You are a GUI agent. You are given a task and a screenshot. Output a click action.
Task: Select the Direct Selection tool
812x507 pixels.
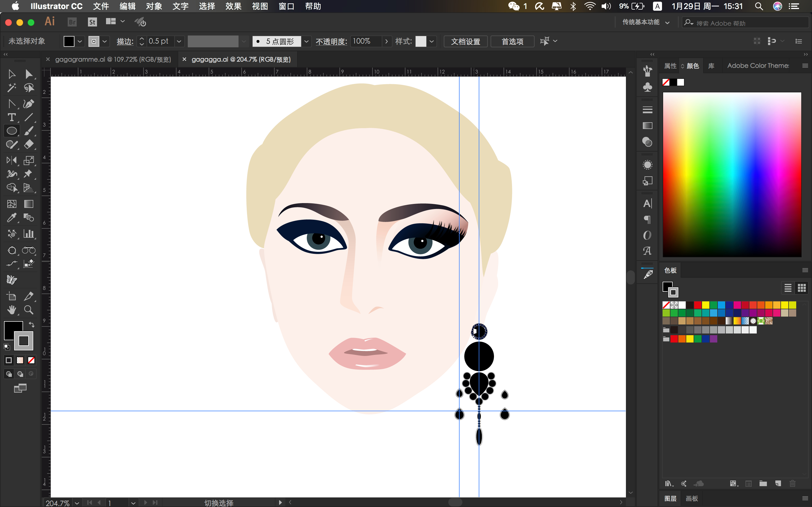point(28,74)
